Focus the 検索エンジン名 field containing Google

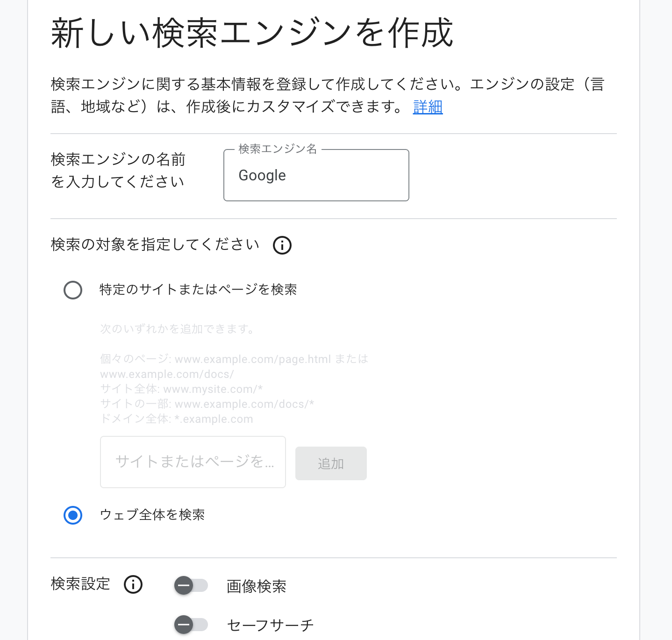[316, 176]
